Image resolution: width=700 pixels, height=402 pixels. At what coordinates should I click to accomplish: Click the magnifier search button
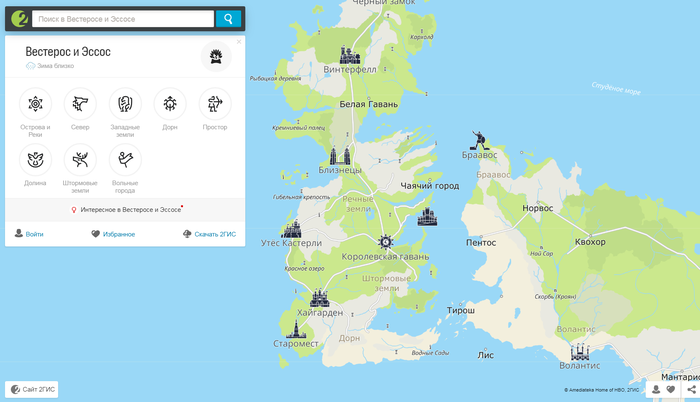coord(228,19)
